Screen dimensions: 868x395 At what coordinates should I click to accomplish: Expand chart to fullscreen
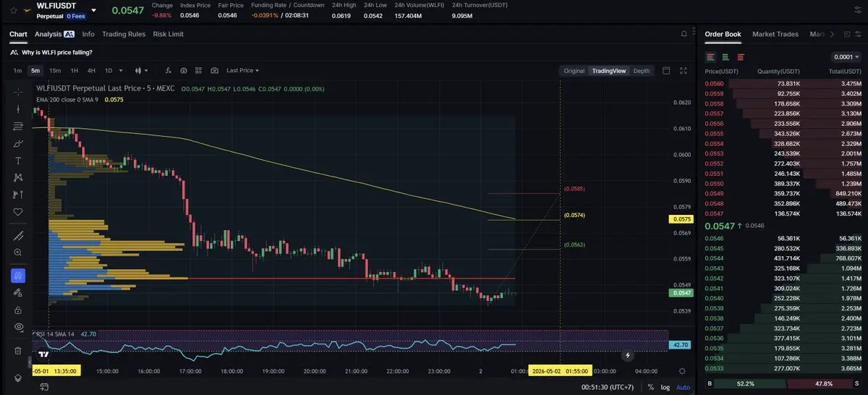click(x=684, y=71)
